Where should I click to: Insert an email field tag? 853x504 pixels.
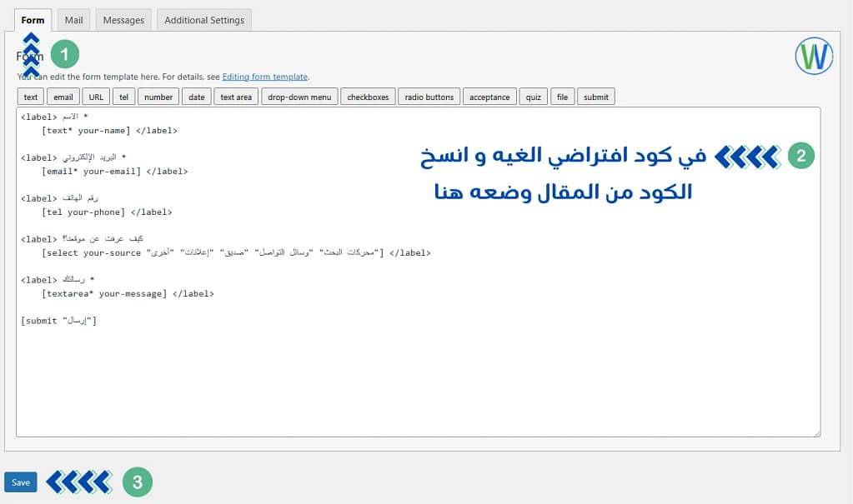(x=63, y=96)
